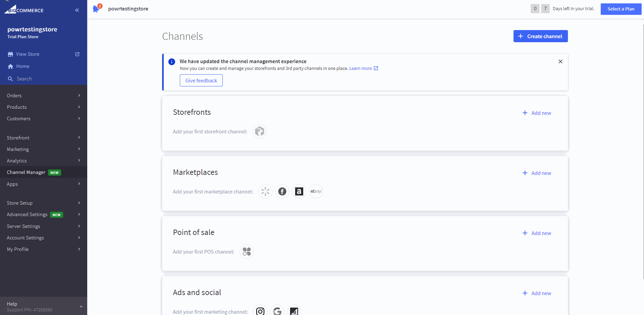Select the Clover POS channel icon
Screen dimensions: 644x315
click(x=247, y=252)
